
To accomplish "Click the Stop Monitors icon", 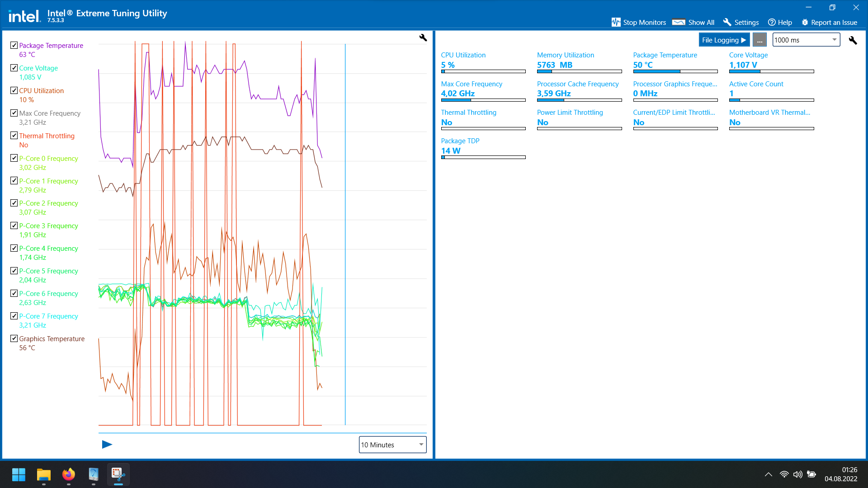I will (x=616, y=22).
